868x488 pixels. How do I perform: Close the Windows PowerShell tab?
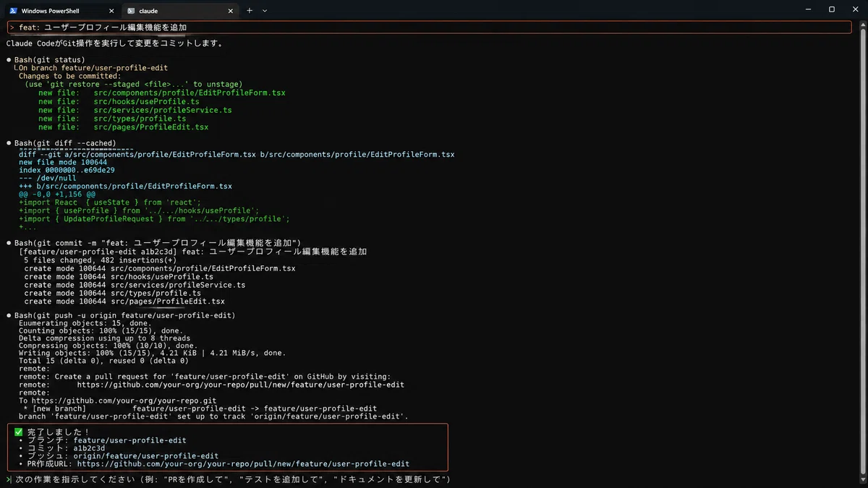(110, 11)
